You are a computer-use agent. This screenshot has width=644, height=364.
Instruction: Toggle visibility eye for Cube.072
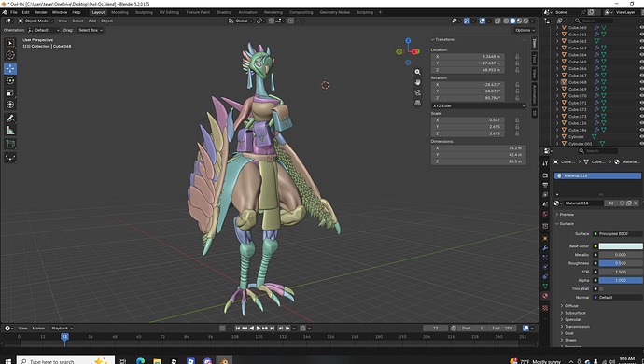tap(641, 109)
